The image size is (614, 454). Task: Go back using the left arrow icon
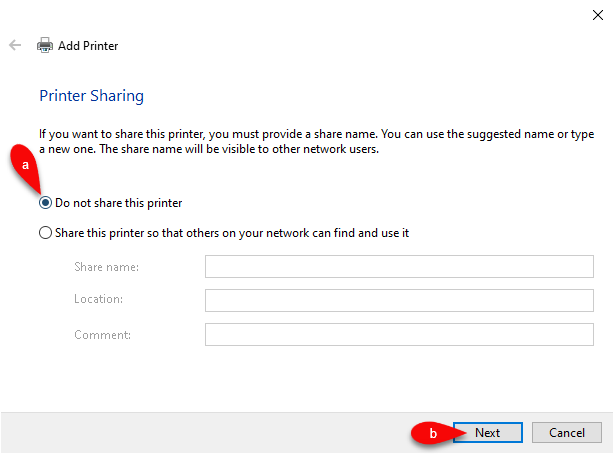(x=15, y=45)
